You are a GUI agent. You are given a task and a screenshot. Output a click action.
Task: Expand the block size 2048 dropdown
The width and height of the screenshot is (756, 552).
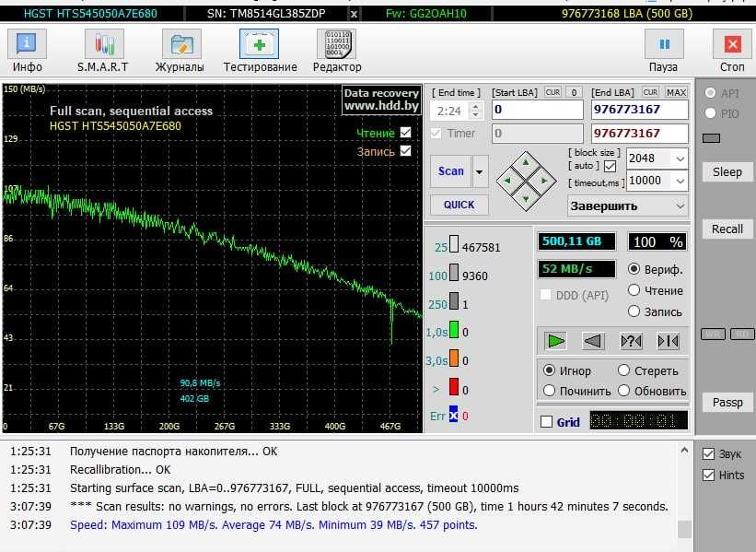coord(680,159)
